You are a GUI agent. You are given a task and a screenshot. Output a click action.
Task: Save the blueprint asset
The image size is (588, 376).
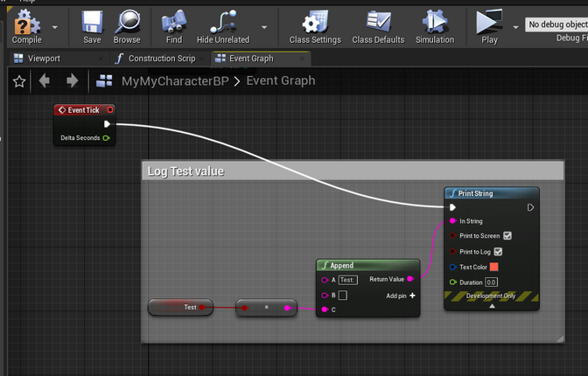coord(92,27)
